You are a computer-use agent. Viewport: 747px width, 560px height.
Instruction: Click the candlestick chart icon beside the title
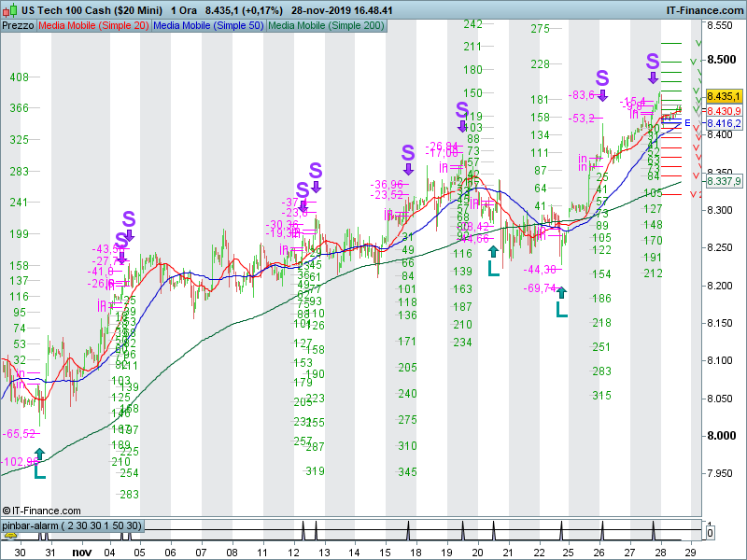point(9,9)
